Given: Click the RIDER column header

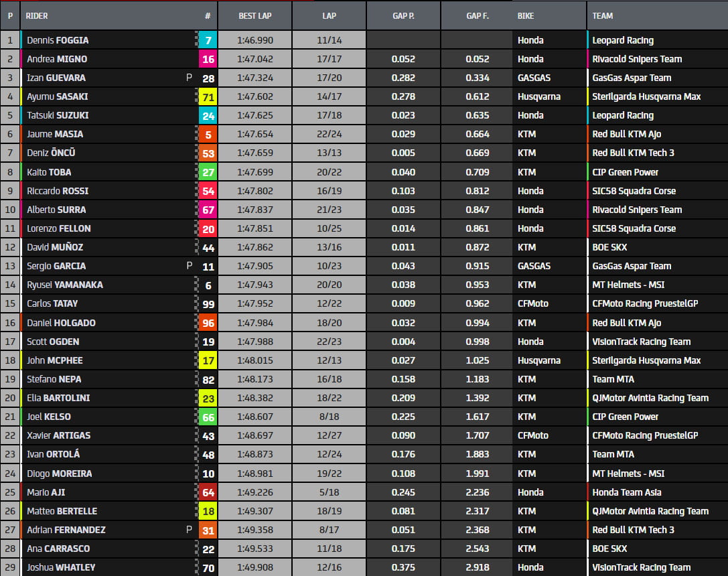Looking at the screenshot, I should 37,15.
